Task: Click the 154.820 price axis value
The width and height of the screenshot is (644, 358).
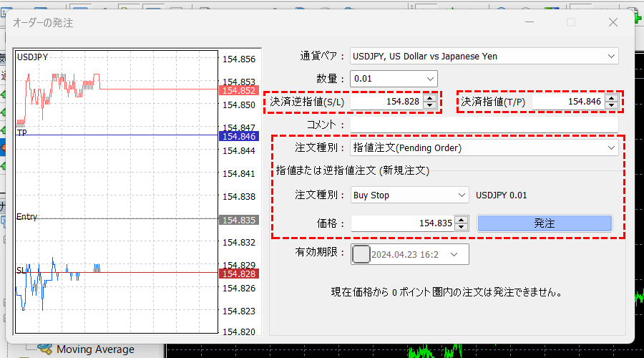Action: click(x=239, y=332)
